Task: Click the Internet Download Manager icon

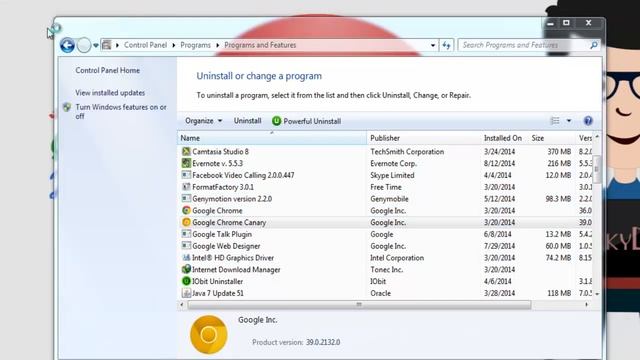Action: (x=186, y=269)
